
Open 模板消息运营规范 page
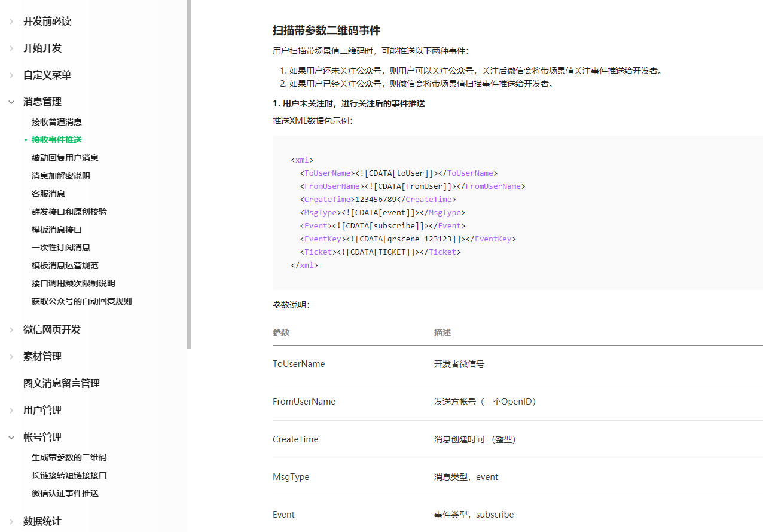point(65,265)
